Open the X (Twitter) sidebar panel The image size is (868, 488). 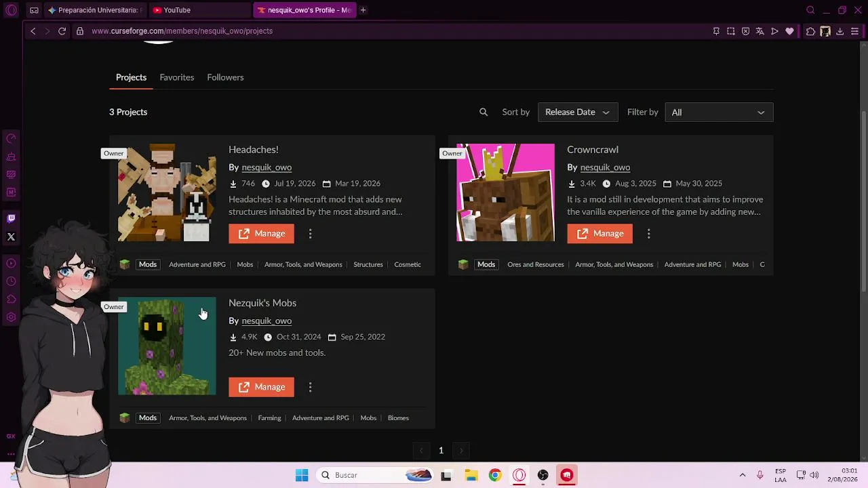tap(11, 237)
